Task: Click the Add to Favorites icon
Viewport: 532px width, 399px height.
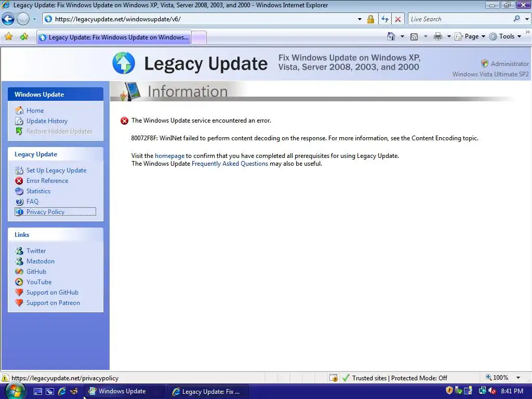Action: click(x=24, y=37)
